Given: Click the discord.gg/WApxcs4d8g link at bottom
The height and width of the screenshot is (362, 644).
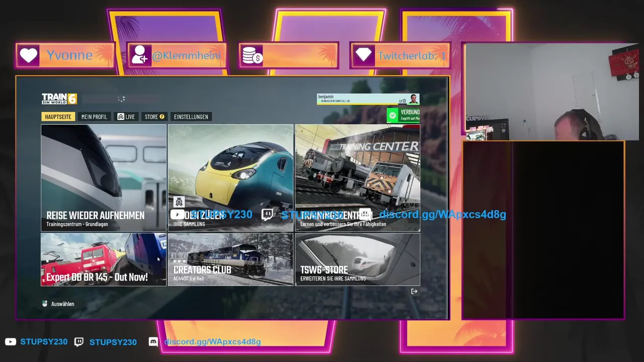Looking at the screenshot, I should pos(212,342).
